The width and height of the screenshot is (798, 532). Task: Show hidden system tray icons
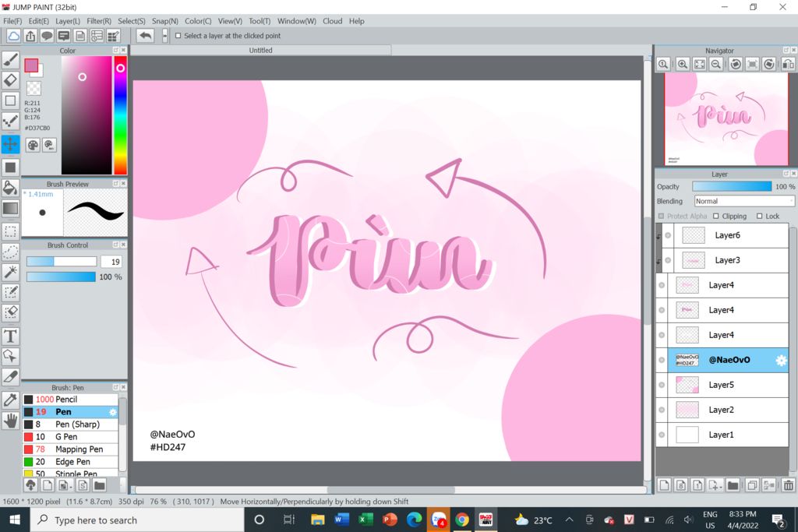tap(570, 520)
